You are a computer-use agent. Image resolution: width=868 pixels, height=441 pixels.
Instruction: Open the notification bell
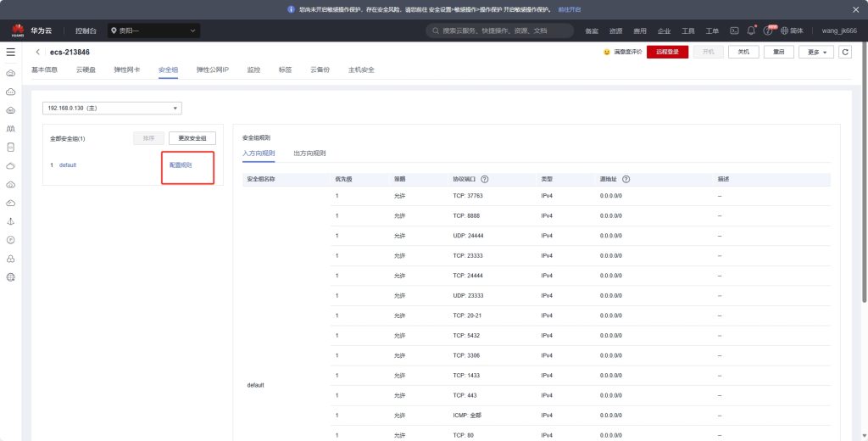(x=751, y=31)
